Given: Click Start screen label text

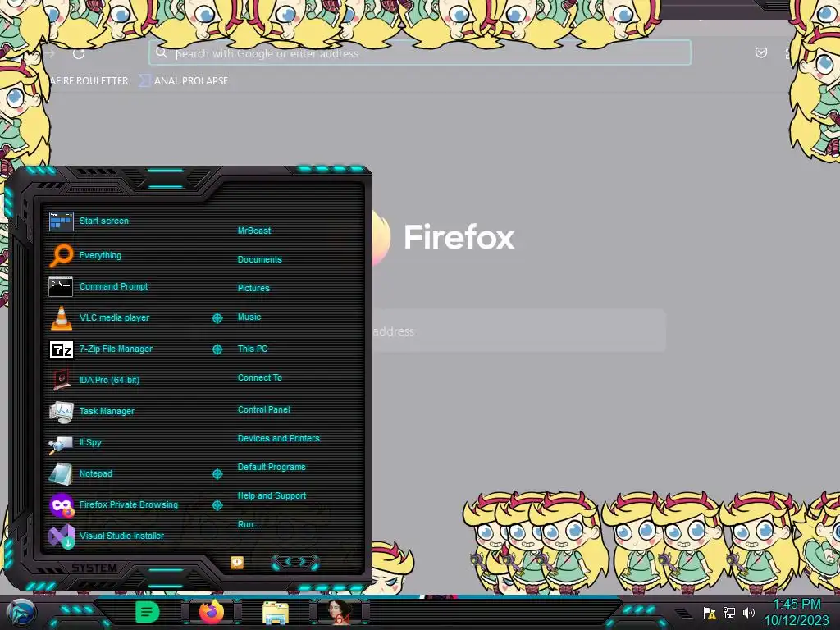Looking at the screenshot, I should (104, 221).
